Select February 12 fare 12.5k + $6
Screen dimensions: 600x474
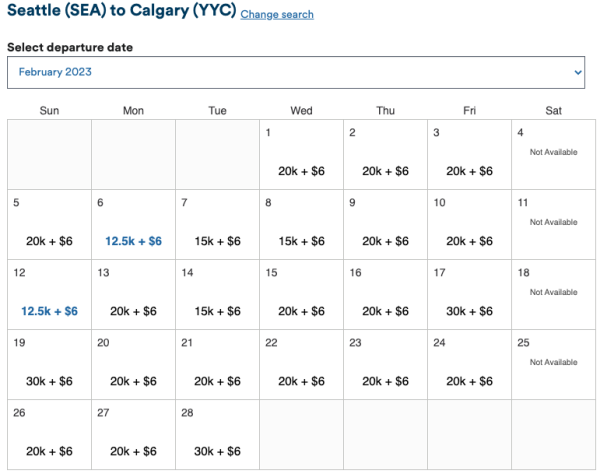(x=49, y=311)
